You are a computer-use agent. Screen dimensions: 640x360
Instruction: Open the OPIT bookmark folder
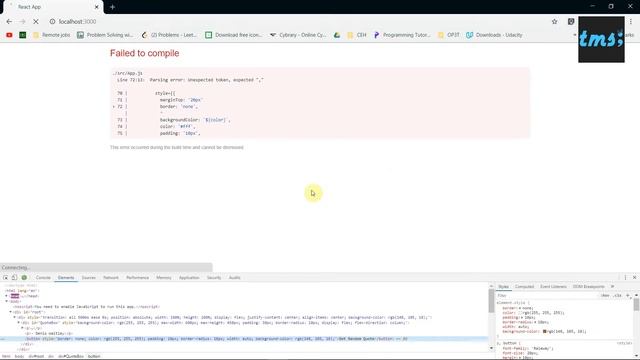(x=449, y=35)
